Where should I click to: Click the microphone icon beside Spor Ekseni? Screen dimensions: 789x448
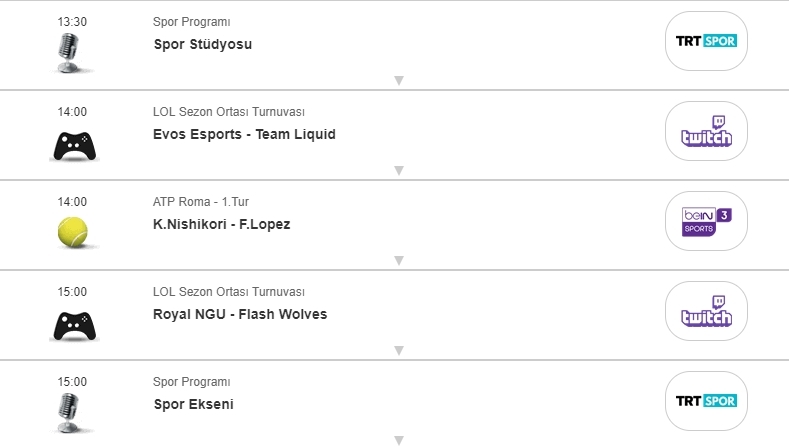pyautogui.click(x=69, y=412)
